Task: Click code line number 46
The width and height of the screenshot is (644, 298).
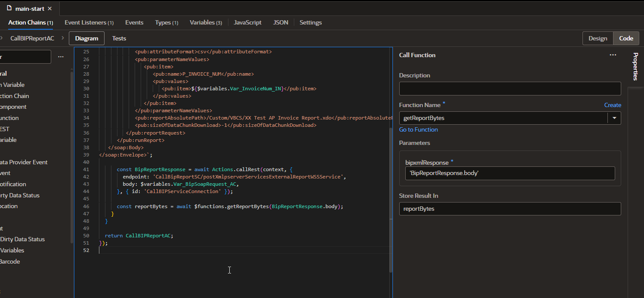Action: coord(86,206)
